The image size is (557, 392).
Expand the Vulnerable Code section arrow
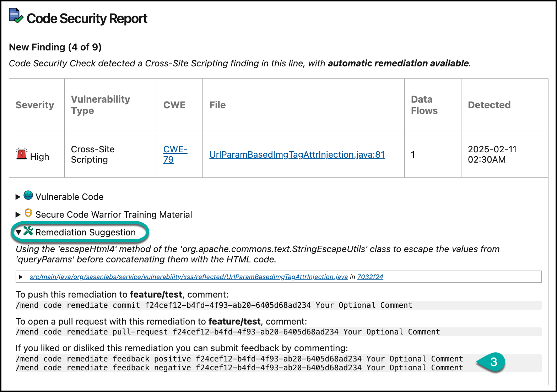[x=18, y=197]
